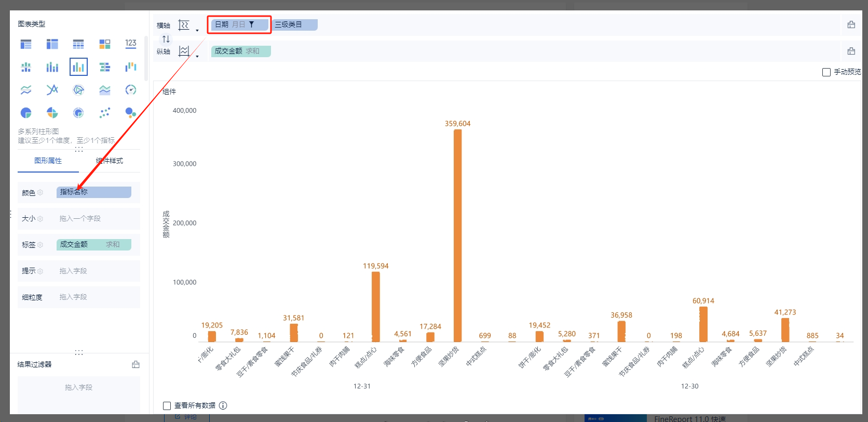Viewport: 868px width, 422px height.
Task: Select the rose chart icon
Action: click(52, 113)
